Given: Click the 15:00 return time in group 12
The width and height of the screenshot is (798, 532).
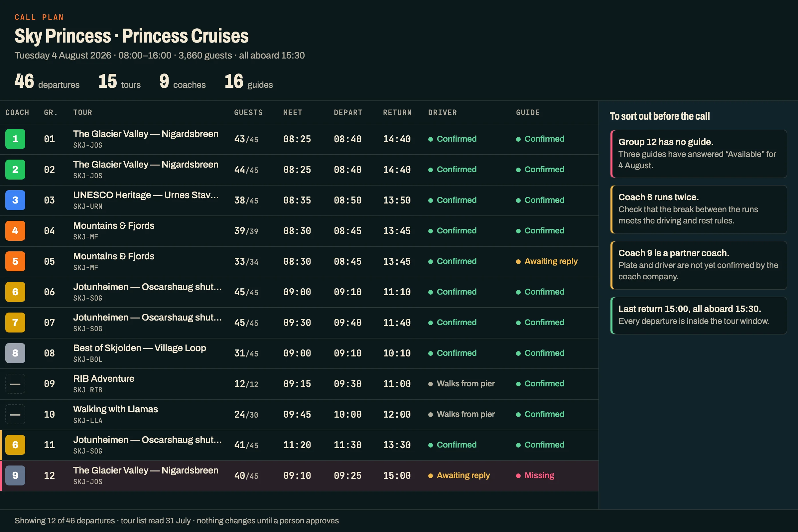Looking at the screenshot, I should click(x=397, y=476).
